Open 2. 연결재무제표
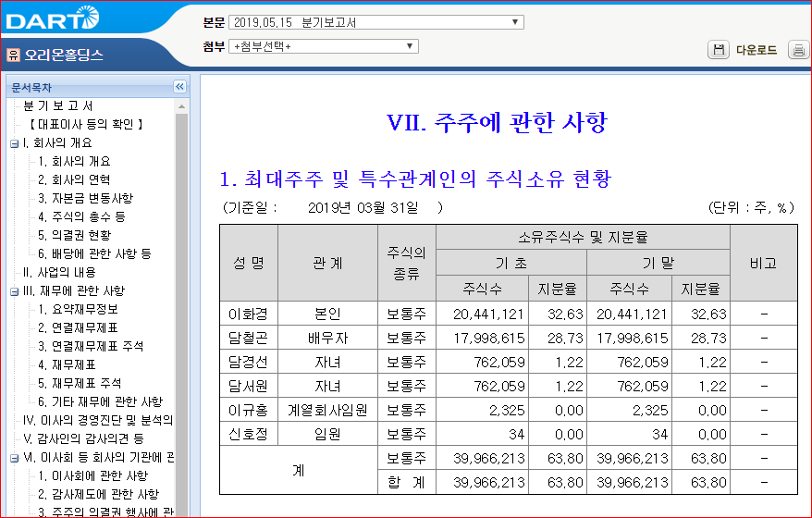 [x=79, y=327]
